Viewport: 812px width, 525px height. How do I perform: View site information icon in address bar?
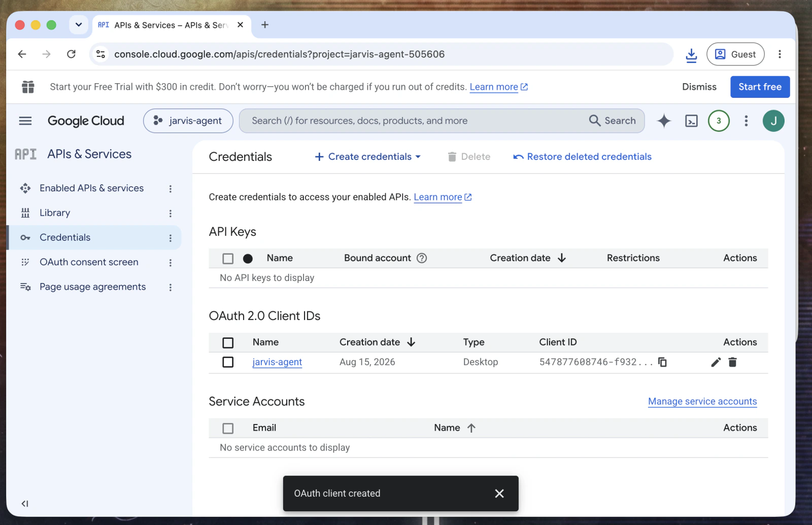[101, 54]
